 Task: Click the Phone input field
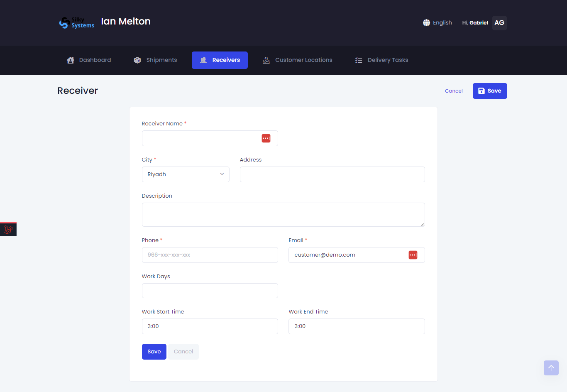tap(210, 255)
